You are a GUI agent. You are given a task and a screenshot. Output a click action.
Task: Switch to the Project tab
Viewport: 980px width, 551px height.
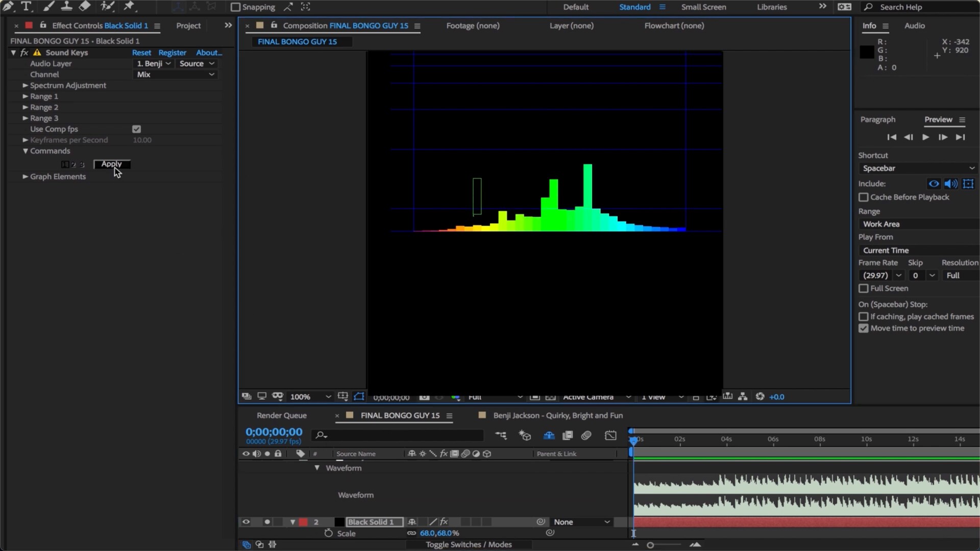188,26
